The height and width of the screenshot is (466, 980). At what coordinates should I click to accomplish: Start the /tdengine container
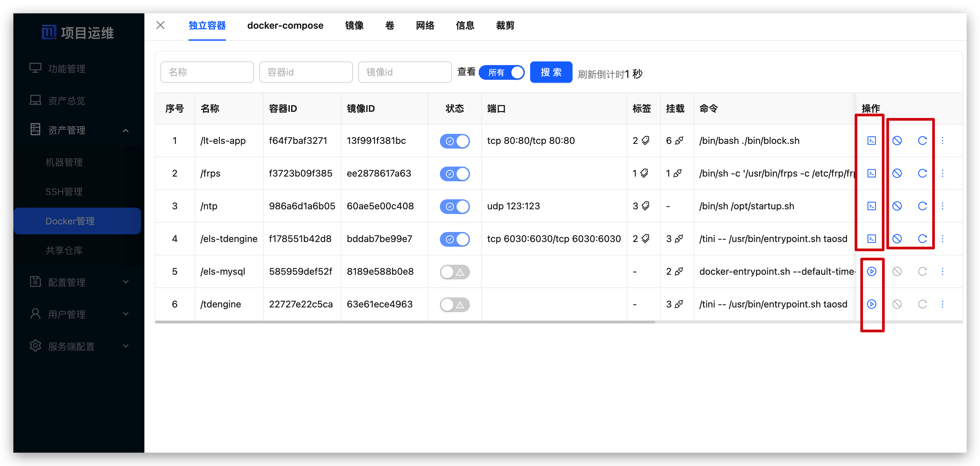coord(871,304)
